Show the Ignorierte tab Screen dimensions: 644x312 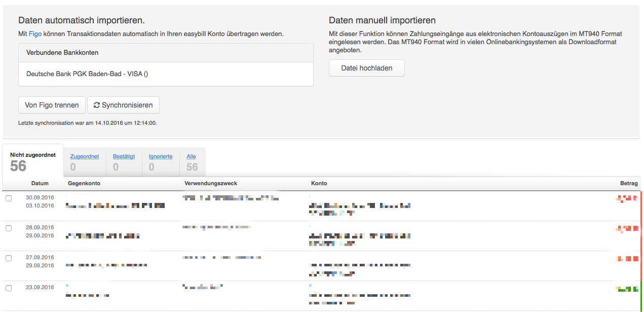point(161,162)
